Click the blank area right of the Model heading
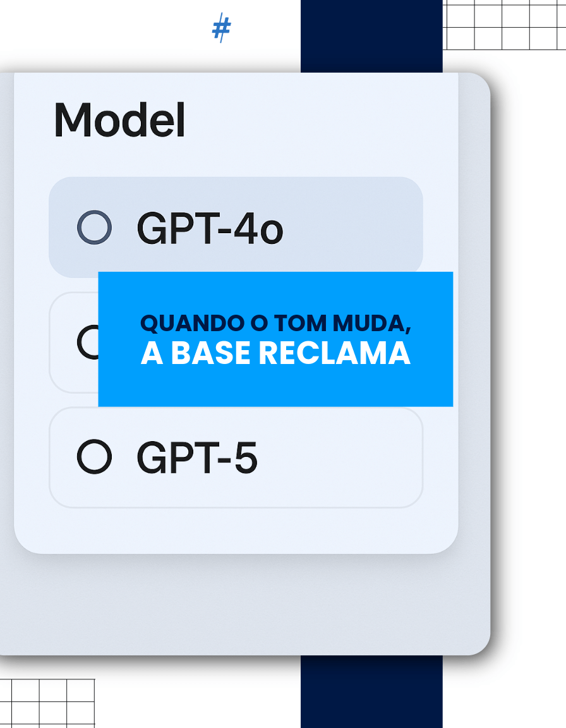 pyautogui.click(x=316, y=120)
